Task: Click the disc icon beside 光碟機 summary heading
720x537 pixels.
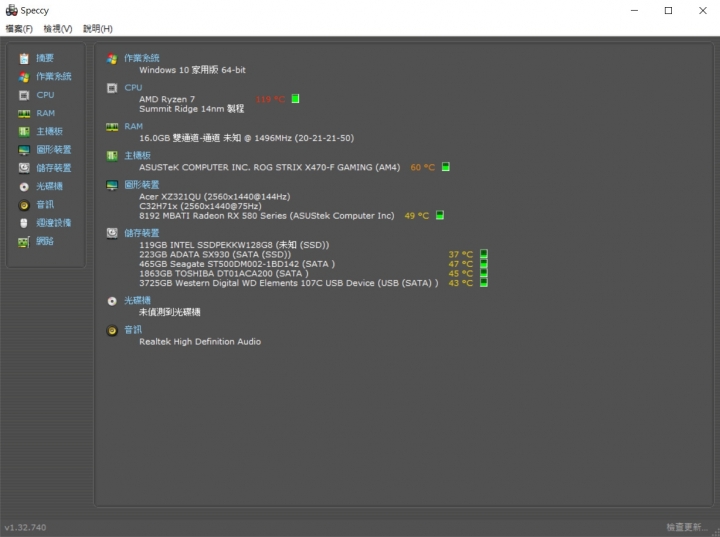Action: (x=112, y=301)
